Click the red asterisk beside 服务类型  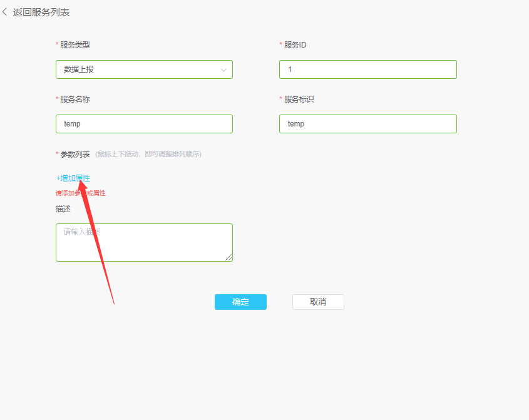tap(56, 44)
